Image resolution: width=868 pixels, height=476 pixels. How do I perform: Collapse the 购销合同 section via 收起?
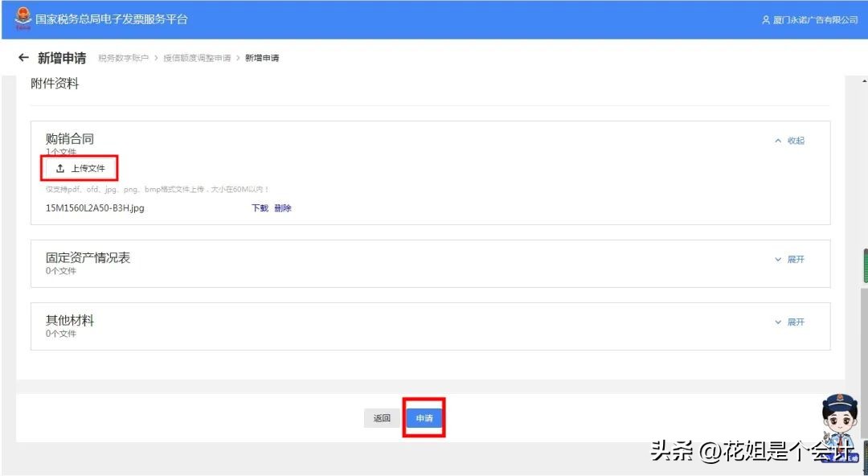tap(790, 140)
